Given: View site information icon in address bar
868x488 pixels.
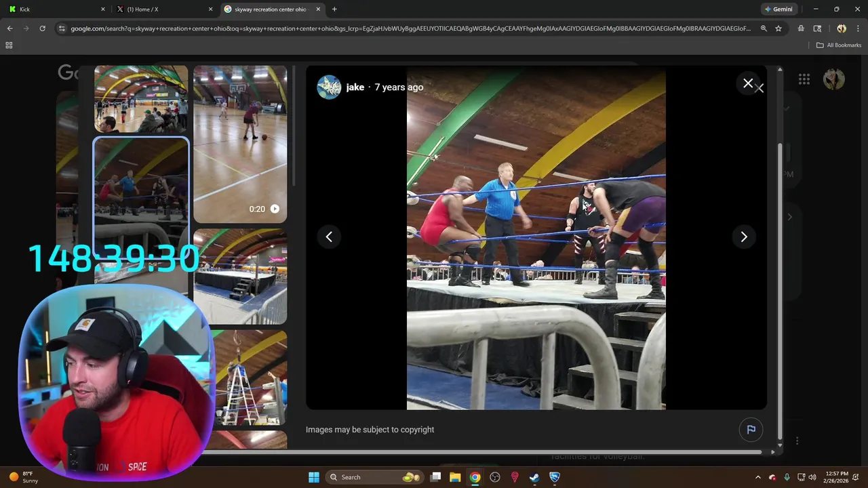Looking at the screenshot, I should [62, 28].
